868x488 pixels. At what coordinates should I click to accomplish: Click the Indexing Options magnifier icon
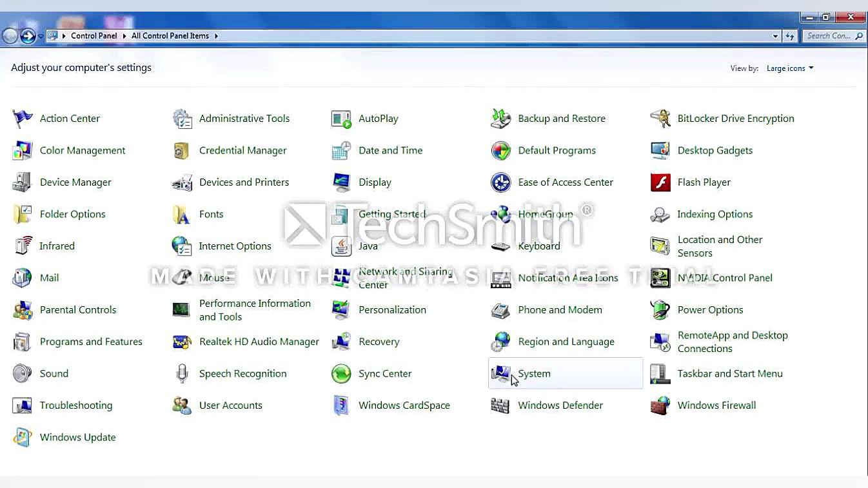click(660, 214)
